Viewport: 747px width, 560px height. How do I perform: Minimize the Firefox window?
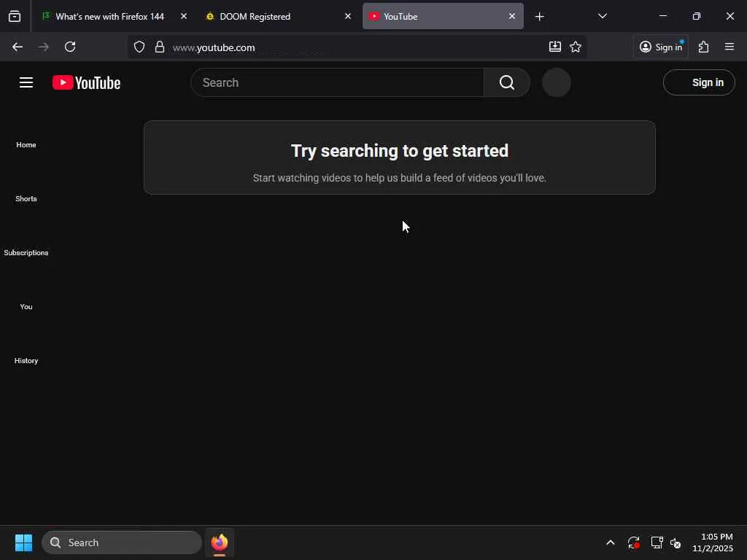[662, 16]
